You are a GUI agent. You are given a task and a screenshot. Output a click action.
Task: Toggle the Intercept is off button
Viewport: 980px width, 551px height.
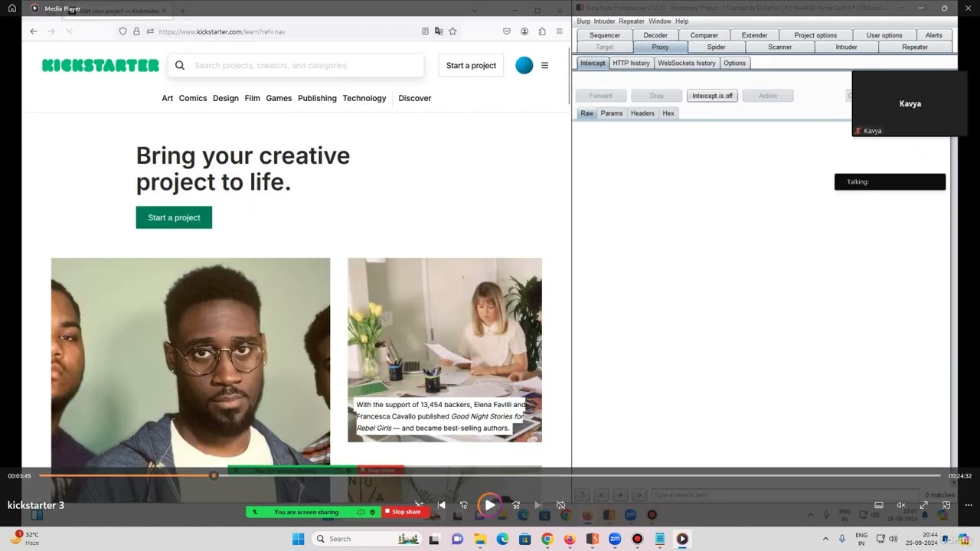712,96
